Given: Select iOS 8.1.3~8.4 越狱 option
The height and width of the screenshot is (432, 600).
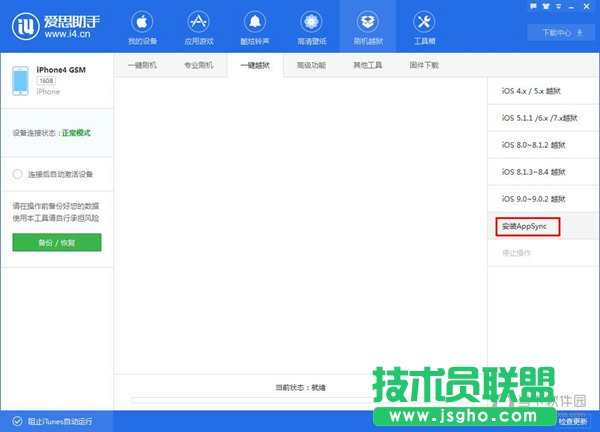Looking at the screenshot, I should 543,172.
